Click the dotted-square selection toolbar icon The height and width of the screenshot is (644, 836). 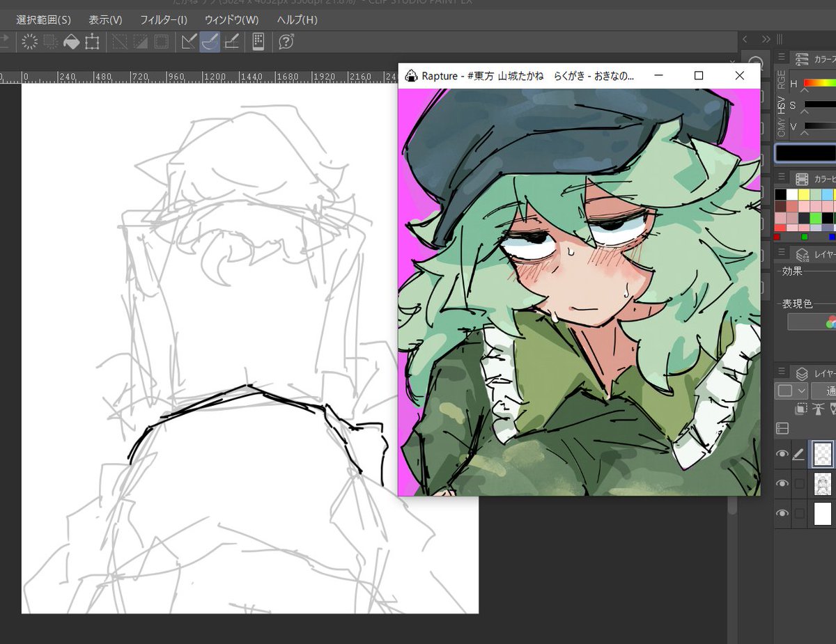coord(161,42)
